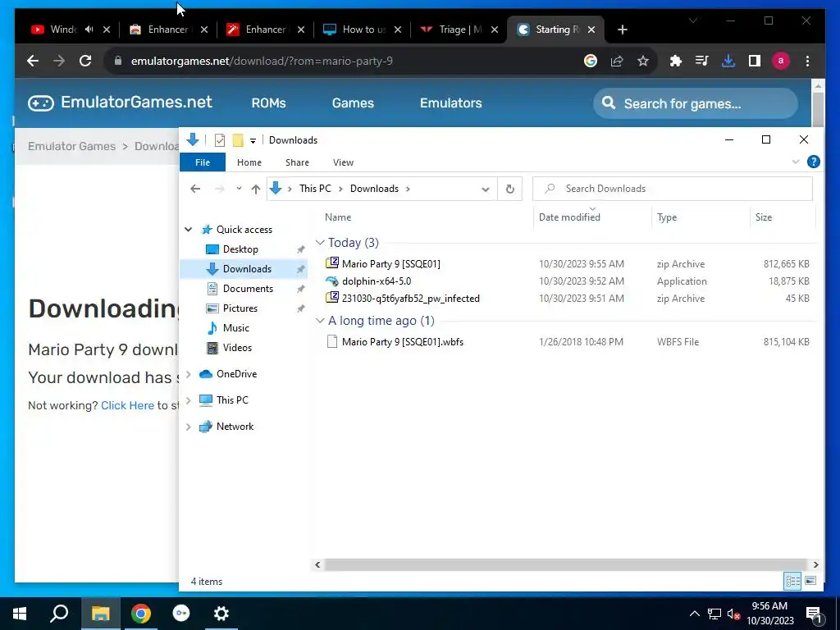Open the ROMs site menu link
This screenshot has width=840, height=630.
pos(268,103)
